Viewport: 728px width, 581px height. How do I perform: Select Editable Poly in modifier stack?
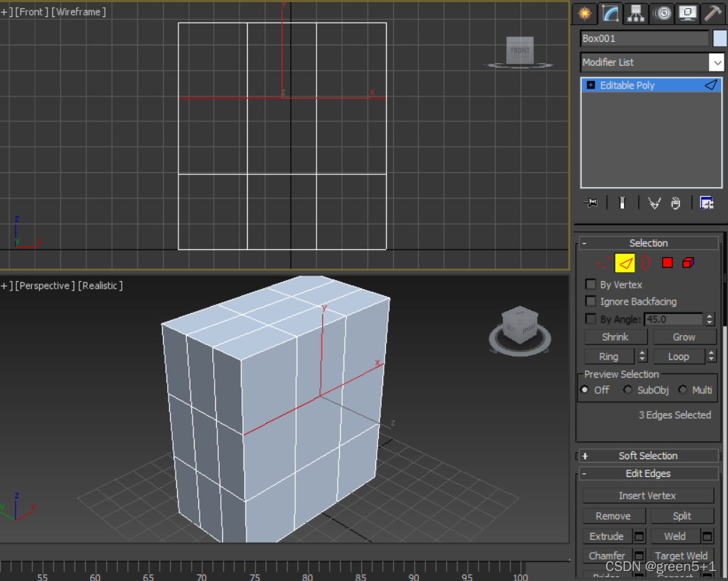point(651,85)
